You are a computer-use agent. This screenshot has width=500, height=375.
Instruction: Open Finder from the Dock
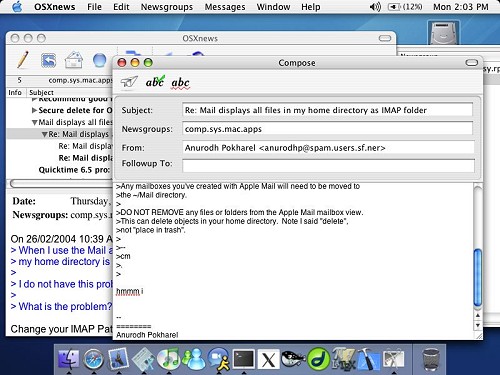[x=68, y=359]
